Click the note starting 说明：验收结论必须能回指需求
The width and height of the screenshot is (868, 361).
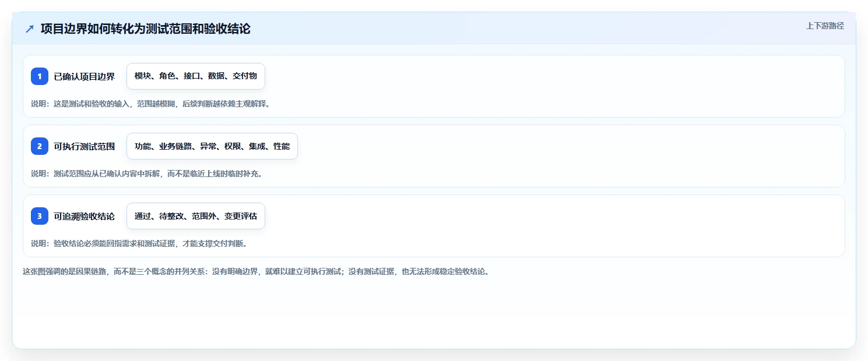(140, 243)
